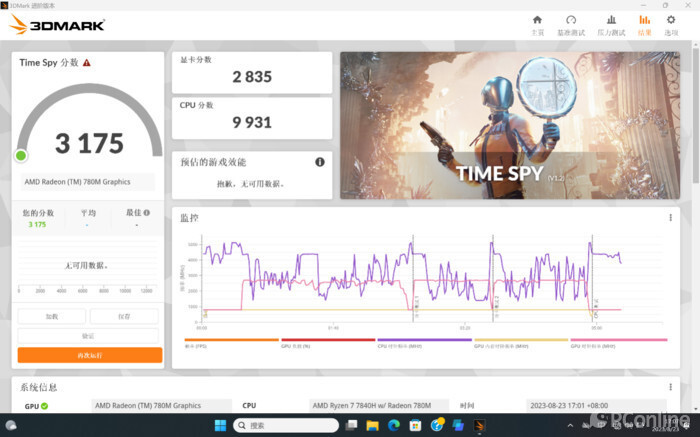Screen dimensions: 700x437
Task: Expand the hidden system tray icons chevron
Action: 570,425
